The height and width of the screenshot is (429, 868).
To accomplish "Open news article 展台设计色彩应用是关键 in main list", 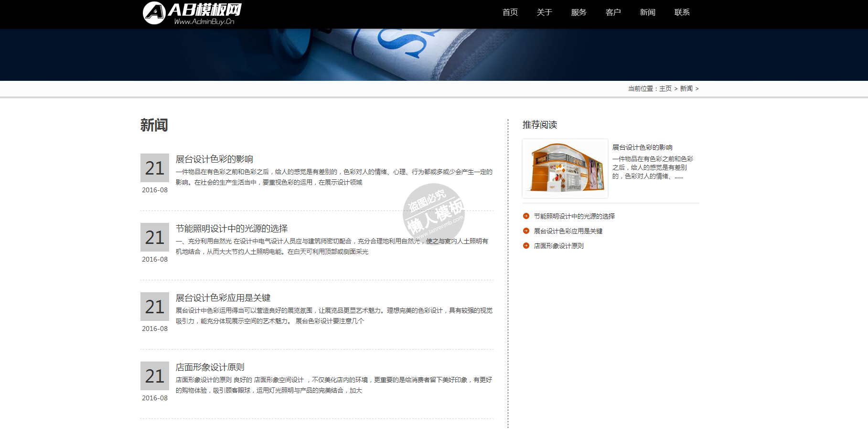I will [223, 298].
